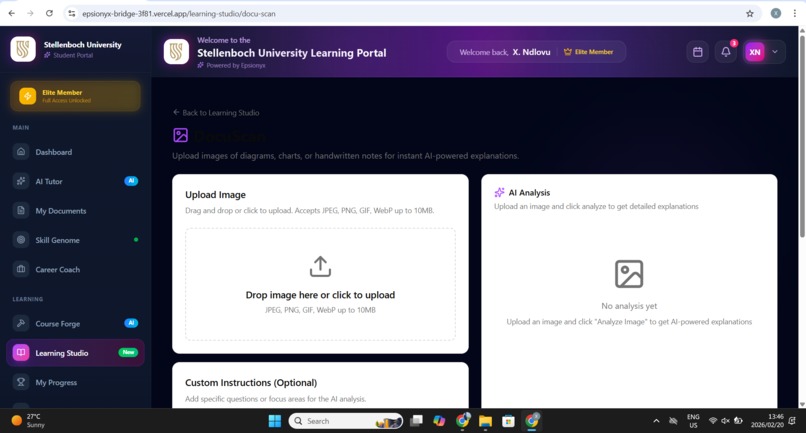Click the upload arrow icon
The width and height of the screenshot is (806, 433).
[320, 266]
